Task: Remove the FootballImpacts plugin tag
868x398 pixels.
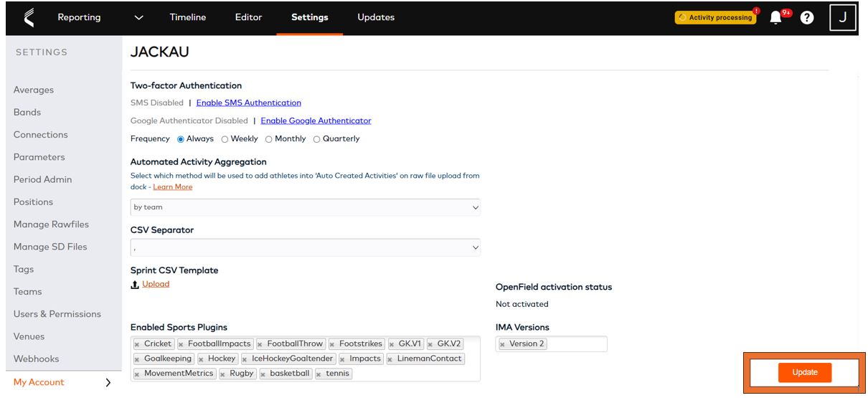Action: tap(181, 344)
